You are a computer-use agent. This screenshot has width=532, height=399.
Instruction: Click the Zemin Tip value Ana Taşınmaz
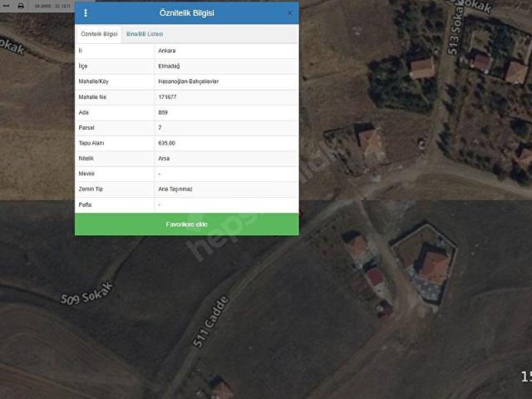[x=175, y=189]
